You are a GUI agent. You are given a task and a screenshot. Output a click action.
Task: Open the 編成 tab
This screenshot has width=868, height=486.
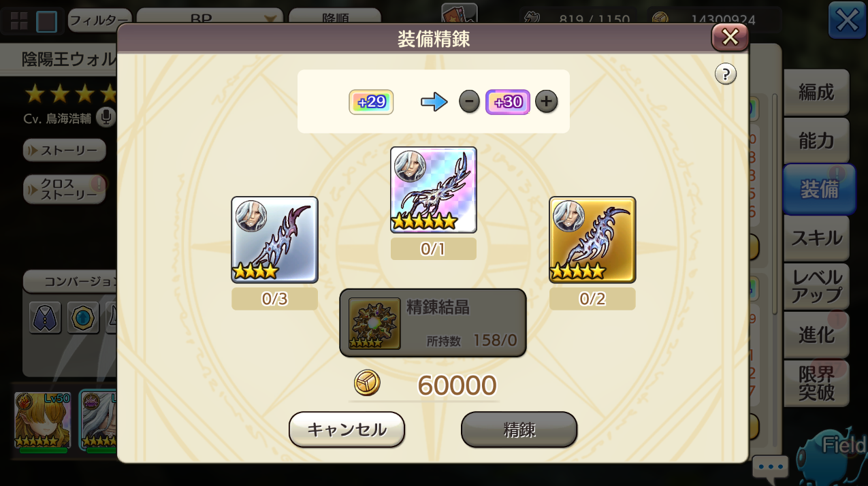[816, 92]
